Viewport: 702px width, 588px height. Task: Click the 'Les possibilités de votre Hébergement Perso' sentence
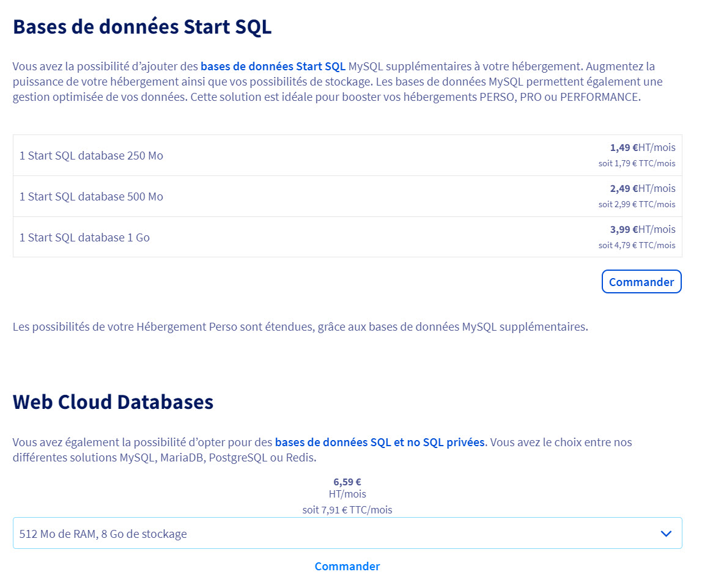pyautogui.click(x=300, y=326)
